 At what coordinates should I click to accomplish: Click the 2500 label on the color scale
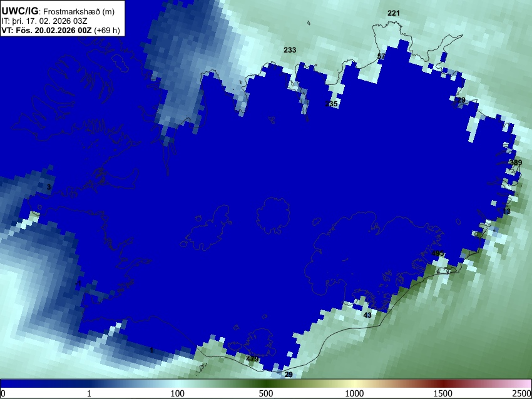click(x=522, y=393)
